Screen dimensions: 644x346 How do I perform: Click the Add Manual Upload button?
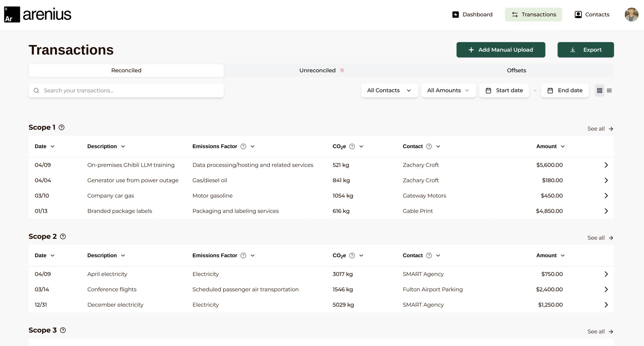coord(501,50)
